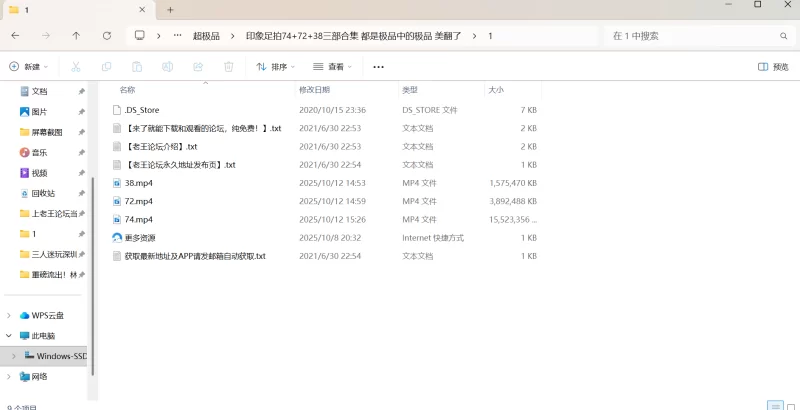The image size is (800, 410).
Task: Click the Share icon in the toolbar
Action: coord(198,67)
